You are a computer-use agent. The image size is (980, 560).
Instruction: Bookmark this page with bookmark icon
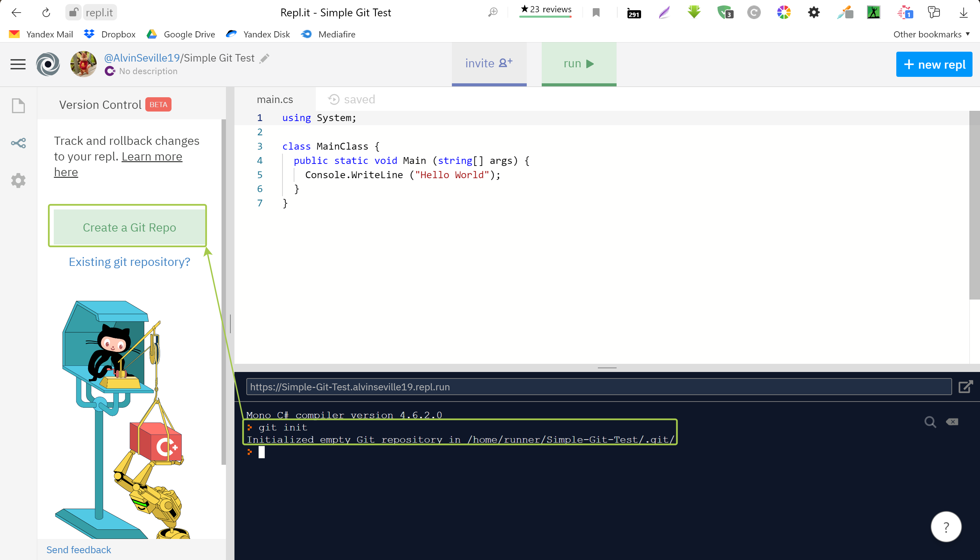tap(596, 13)
